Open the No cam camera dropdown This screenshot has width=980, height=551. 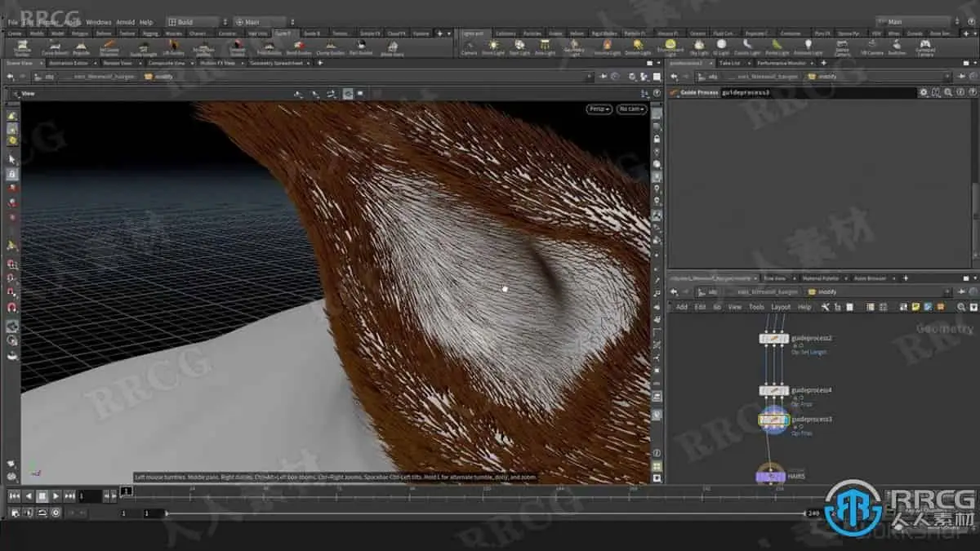631,109
